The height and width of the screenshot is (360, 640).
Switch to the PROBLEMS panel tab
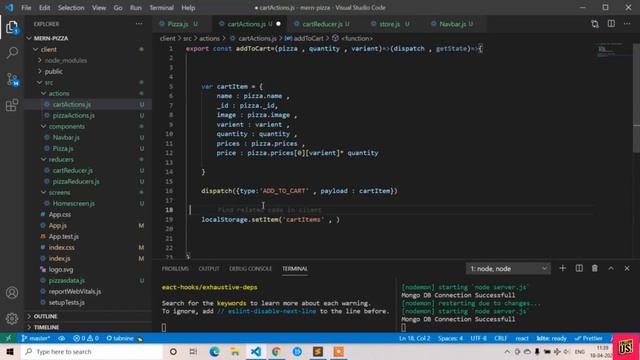(x=175, y=269)
